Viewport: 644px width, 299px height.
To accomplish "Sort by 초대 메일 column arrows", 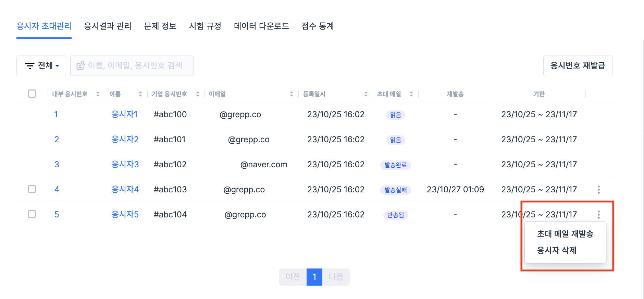I will pyautogui.click(x=411, y=94).
